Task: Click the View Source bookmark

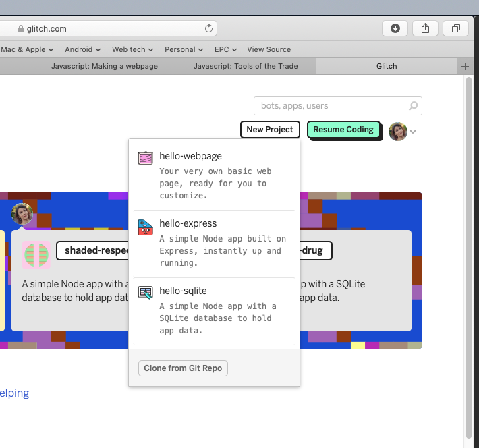Action: tap(269, 49)
